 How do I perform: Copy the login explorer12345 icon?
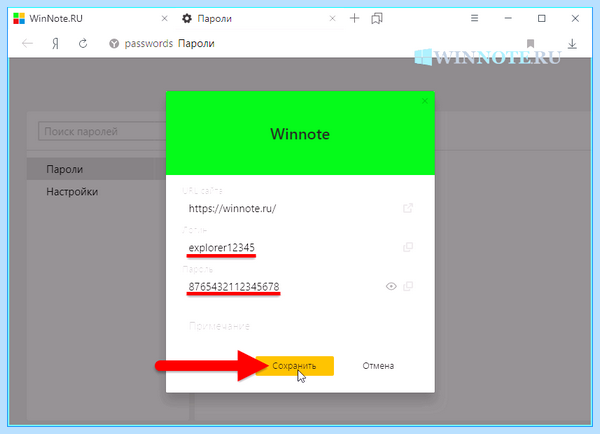[x=408, y=247]
